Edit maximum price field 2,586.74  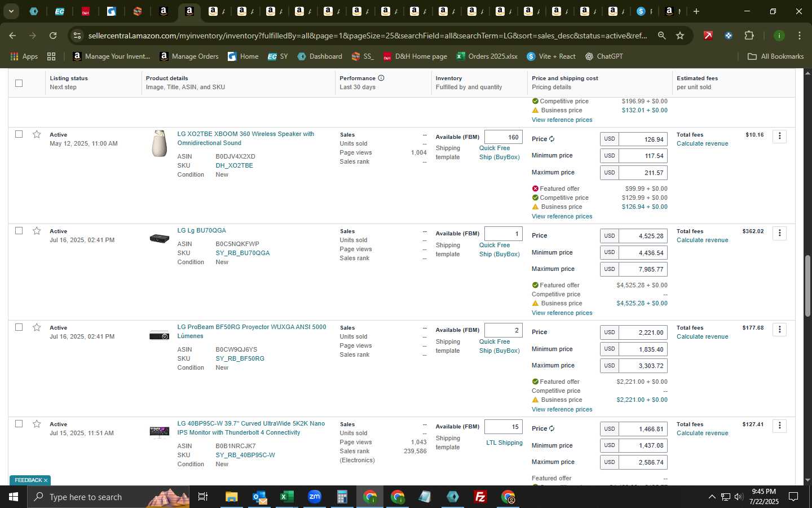[643, 462]
